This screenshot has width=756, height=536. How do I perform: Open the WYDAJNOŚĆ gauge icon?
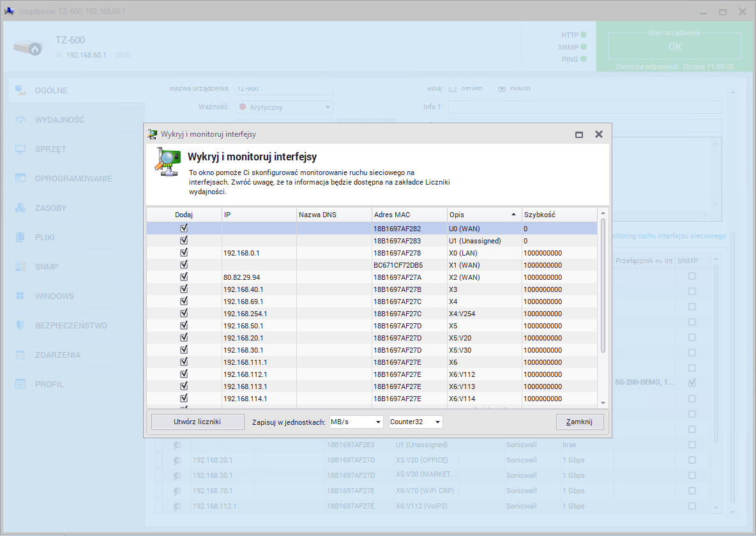[20, 119]
